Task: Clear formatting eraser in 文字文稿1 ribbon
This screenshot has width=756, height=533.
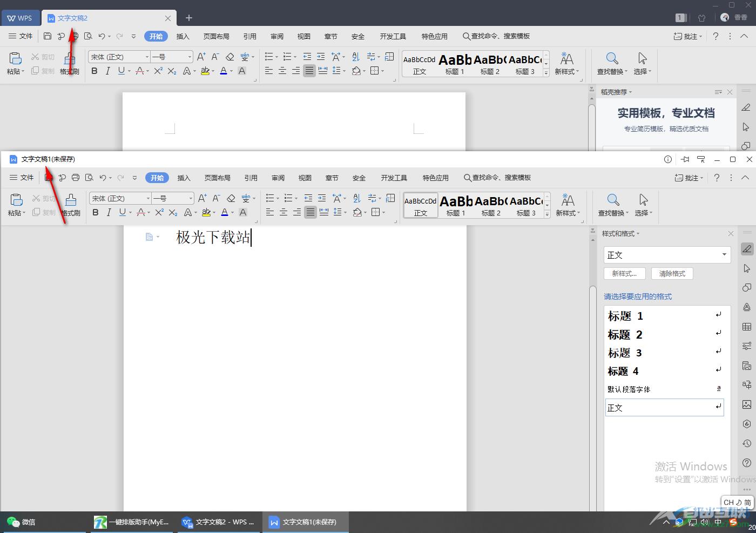Action: (x=231, y=198)
